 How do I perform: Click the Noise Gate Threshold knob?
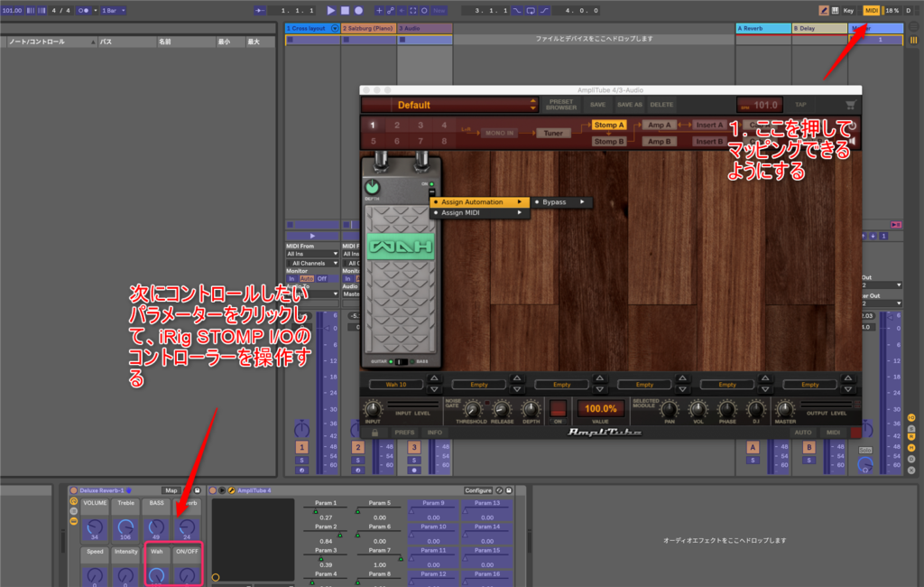472,408
